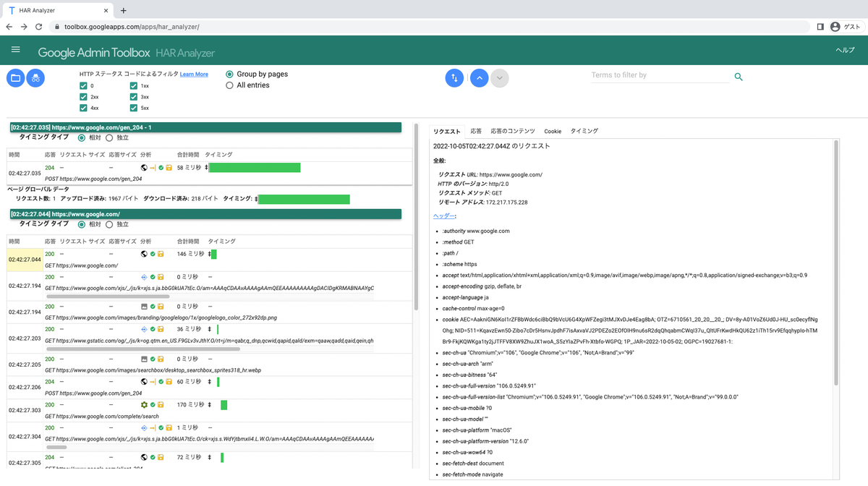
Task: Click orange arrow icon in 02:42:27.206 row
Action: tap(153, 382)
